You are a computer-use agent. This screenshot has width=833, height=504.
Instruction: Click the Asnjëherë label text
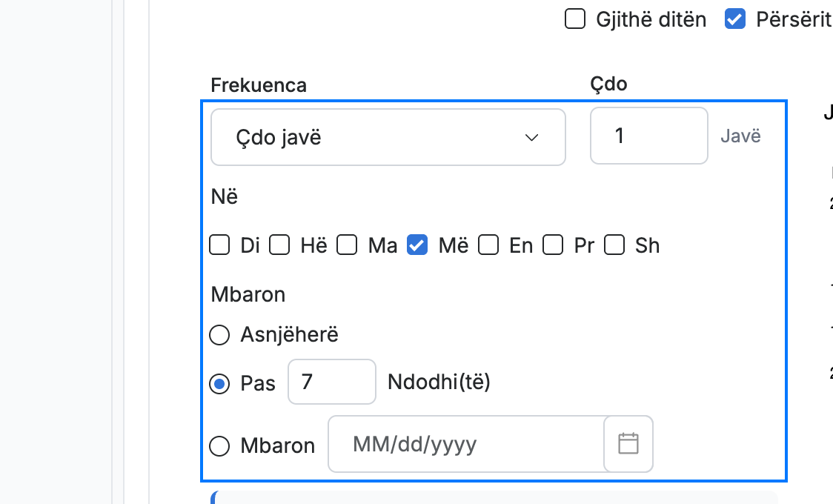(289, 334)
